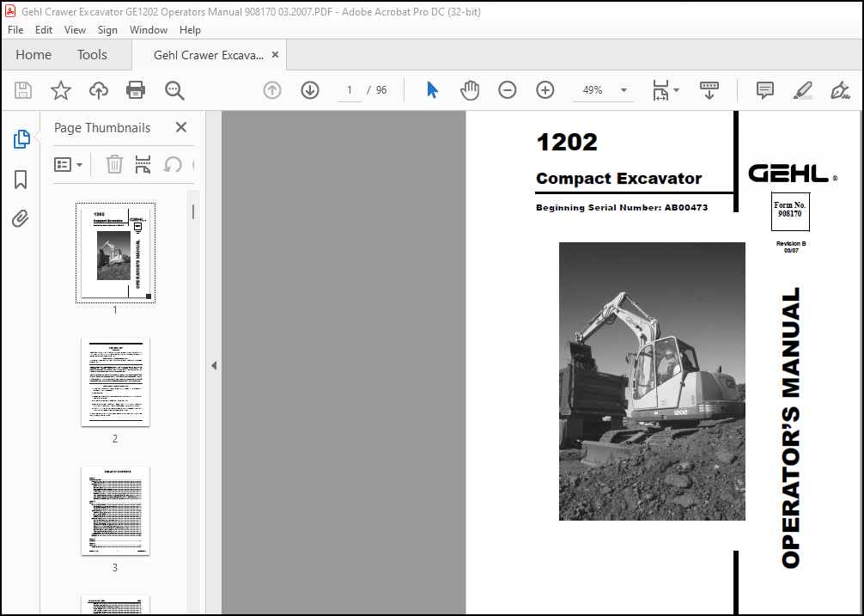Print the document with printer icon
This screenshot has width=864, height=616.
pyautogui.click(x=136, y=90)
